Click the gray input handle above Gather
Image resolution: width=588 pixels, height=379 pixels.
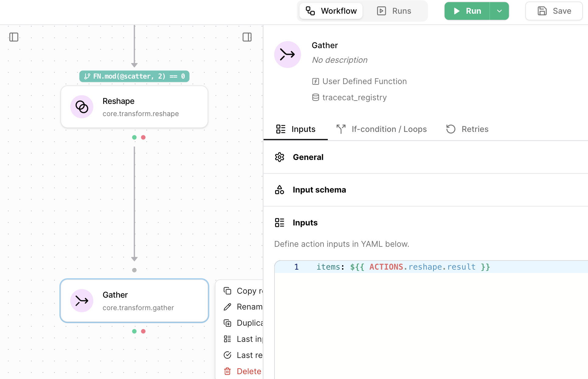pyautogui.click(x=134, y=270)
